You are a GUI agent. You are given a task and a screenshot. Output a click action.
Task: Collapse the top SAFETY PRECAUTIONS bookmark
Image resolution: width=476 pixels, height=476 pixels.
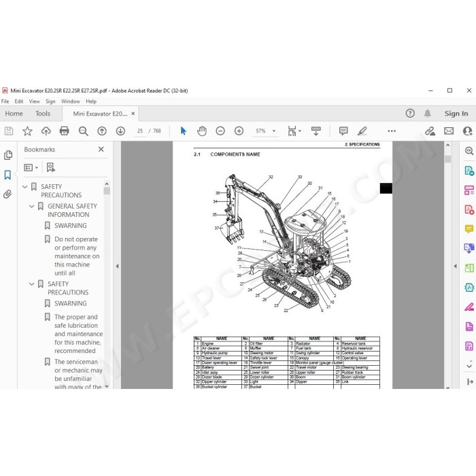coord(25,187)
